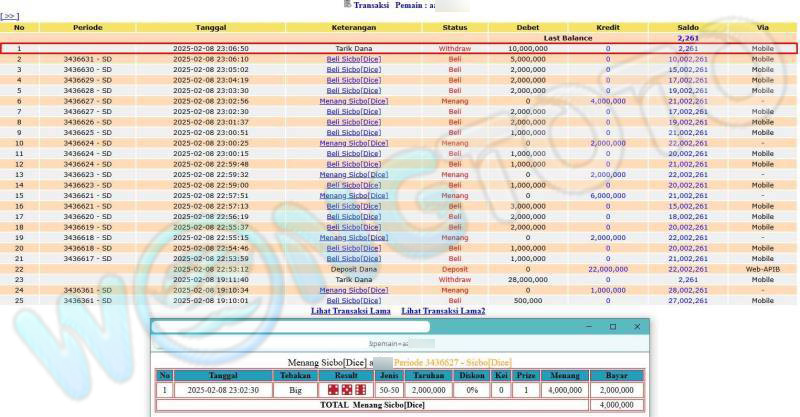Image resolution: width=800 pixels, height=417 pixels.
Task: Click the Deposit Dana entry in row 22
Action: [354, 269]
